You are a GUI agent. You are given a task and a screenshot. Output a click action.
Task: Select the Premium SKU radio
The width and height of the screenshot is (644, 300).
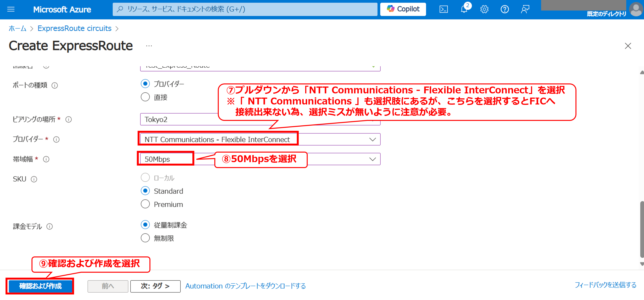[145, 204]
